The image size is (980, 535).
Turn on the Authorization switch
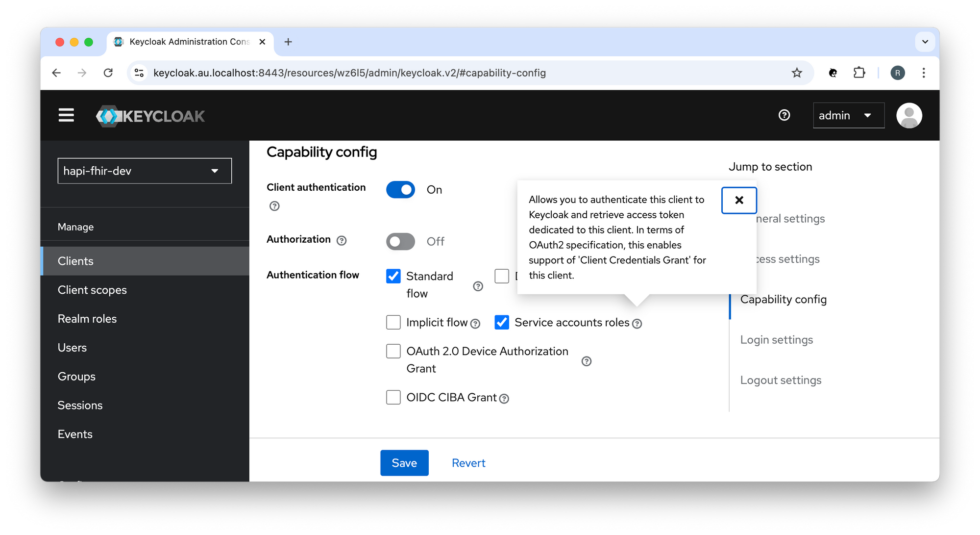coord(400,241)
